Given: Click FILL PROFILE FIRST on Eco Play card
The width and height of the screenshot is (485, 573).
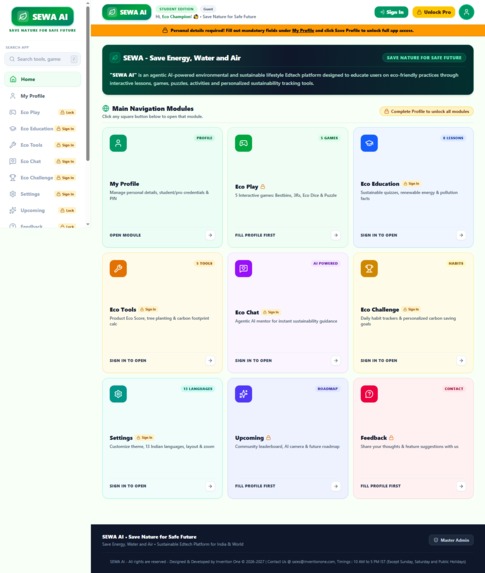Looking at the screenshot, I should pos(255,235).
